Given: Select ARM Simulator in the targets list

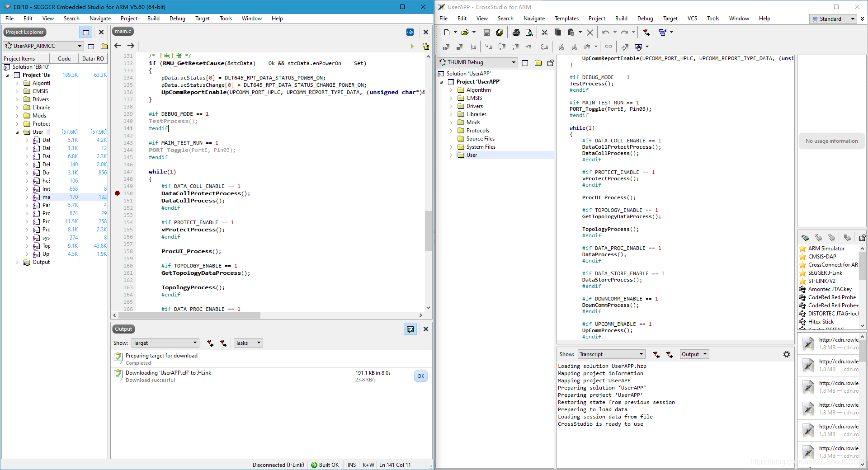Looking at the screenshot, I should pos(826,249).
